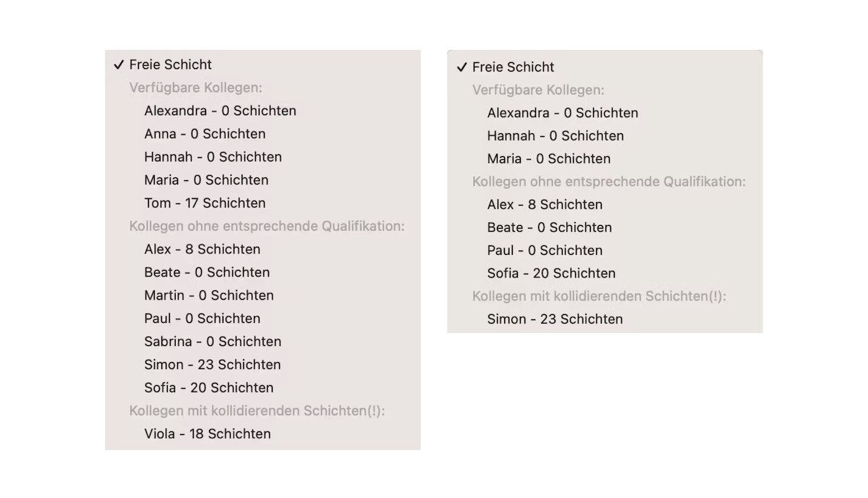Image resolution: width=868 pixels, height=498 pixels.
Task: Assign Viola - 18 Schichten
Action: (x=207, y=434)
